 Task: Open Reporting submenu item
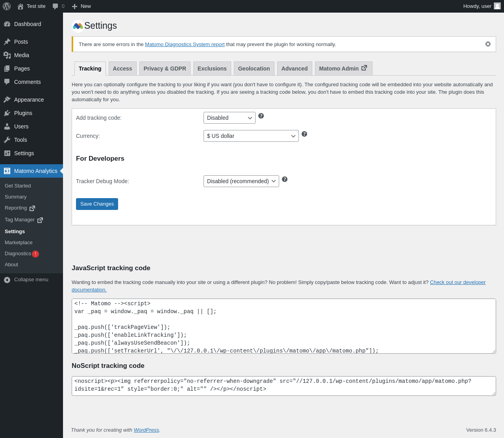click(x=31, y=208)
